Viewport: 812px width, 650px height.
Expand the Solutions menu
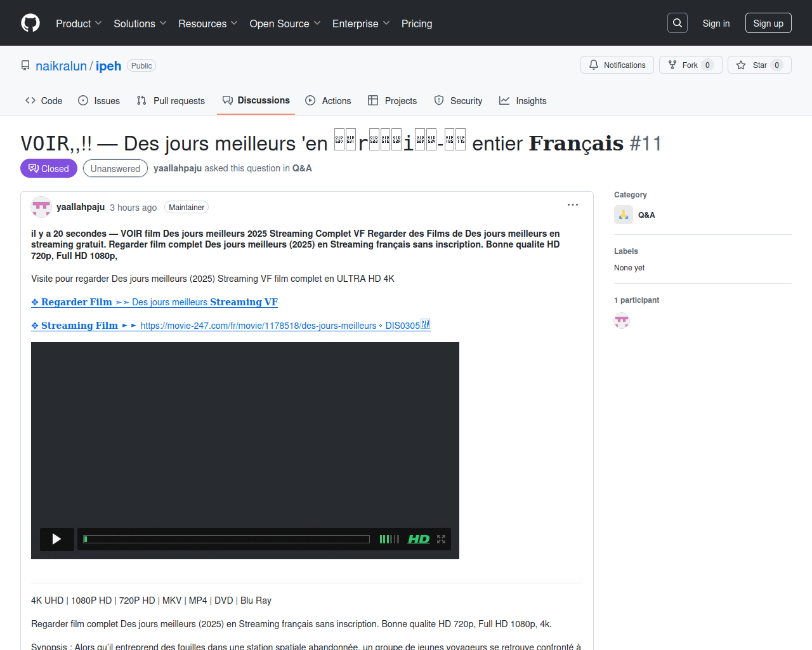pos(140,23)
